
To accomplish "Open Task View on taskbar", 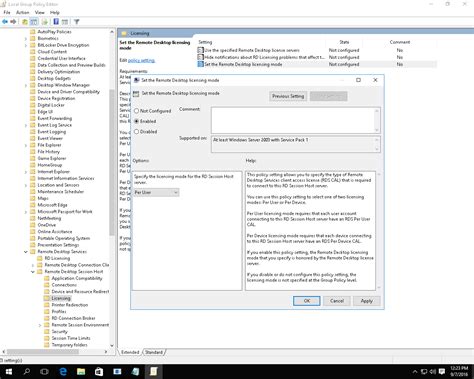I will [x=44, y=371].
